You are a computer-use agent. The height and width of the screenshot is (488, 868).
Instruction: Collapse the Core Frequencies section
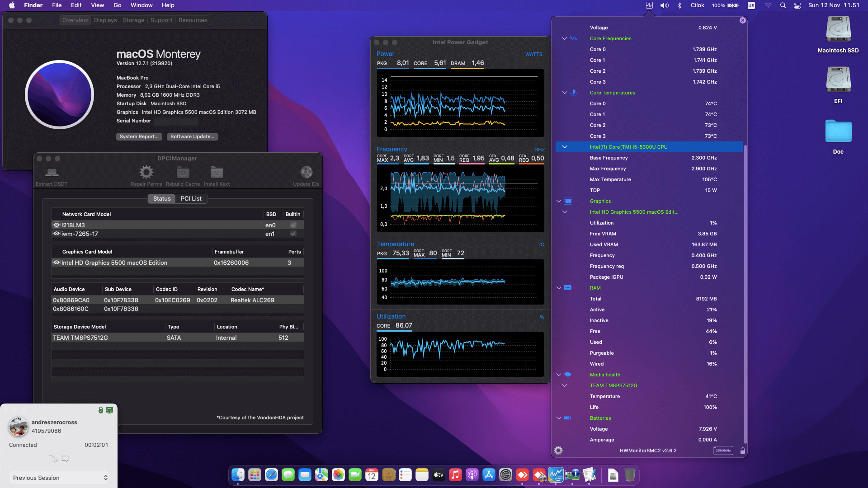[x=564, y=38]
